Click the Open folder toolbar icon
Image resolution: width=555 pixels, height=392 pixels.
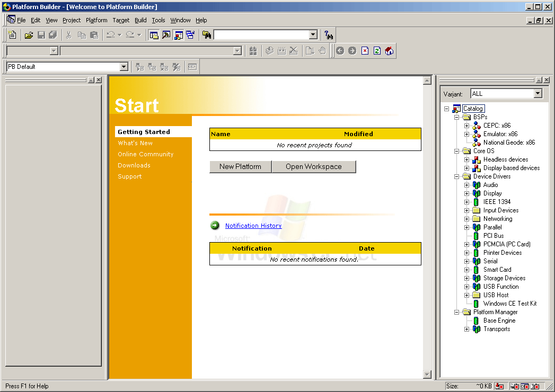tap(29, 34)
